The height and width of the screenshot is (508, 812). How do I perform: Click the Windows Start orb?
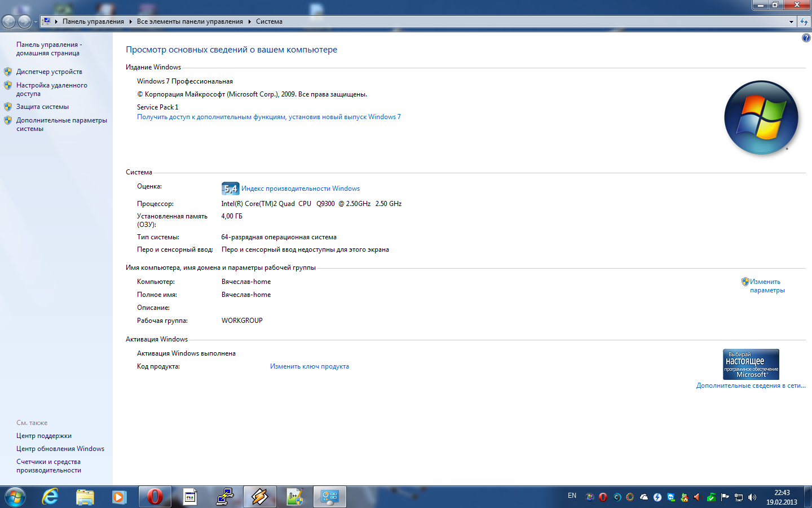[15, 497]
